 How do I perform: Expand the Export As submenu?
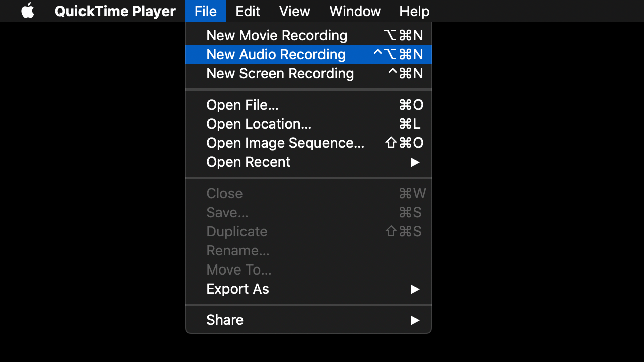point(308,289)
